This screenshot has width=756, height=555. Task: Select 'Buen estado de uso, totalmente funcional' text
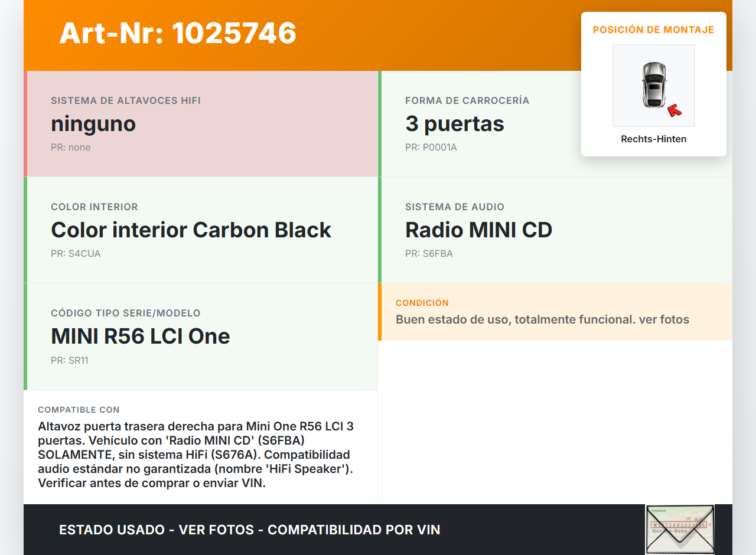pyautogui.click(x=515, y=319)
